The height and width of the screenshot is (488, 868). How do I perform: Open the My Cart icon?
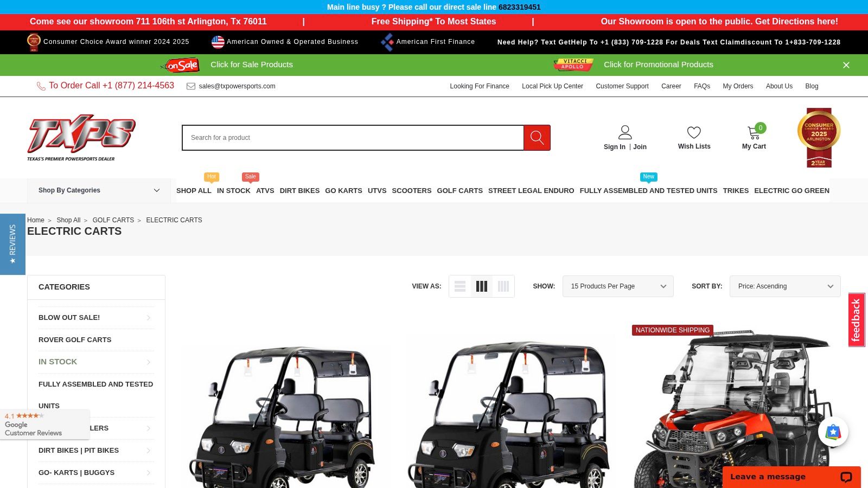coord(754,132)
